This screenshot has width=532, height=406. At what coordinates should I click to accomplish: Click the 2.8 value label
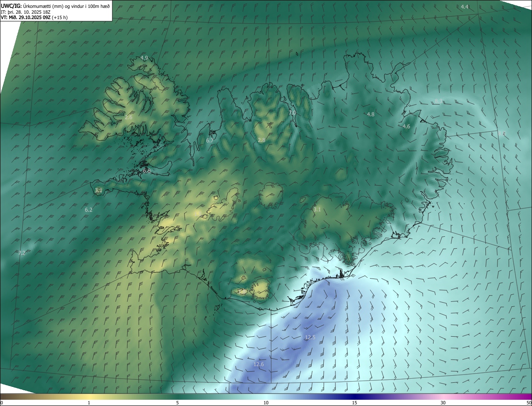click(x=261, y=140)
